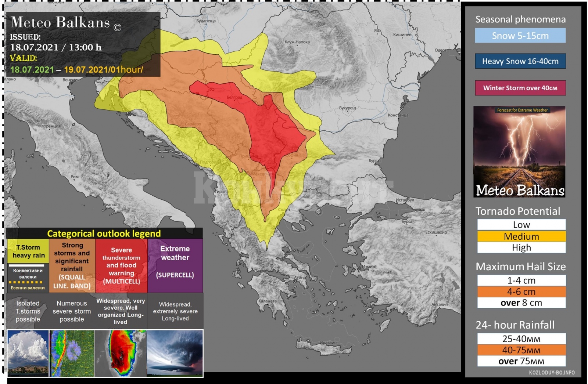This screenshot has height=384, width=588.
Task: Click the '24- hour Rainfall' heading
Action: point(515,325)
